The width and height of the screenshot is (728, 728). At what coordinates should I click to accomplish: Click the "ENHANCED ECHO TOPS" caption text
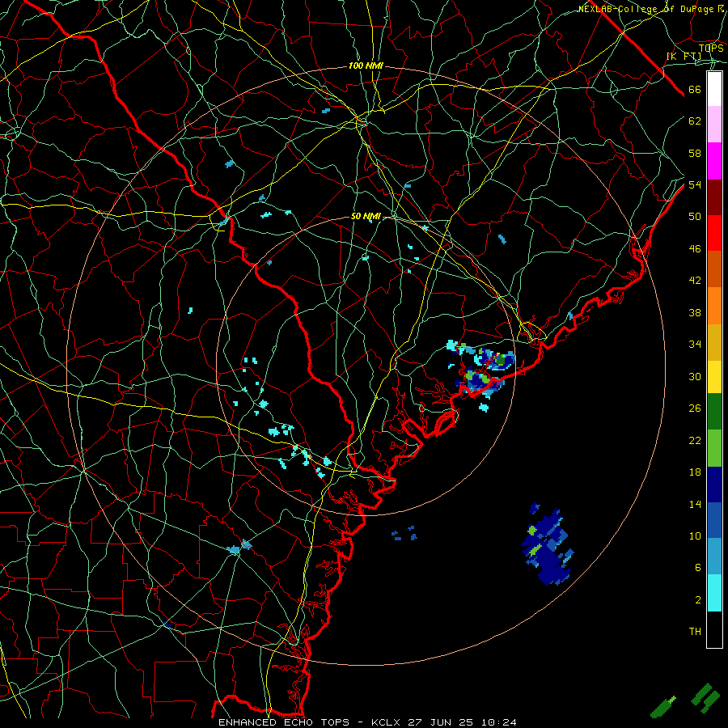point(284,722)
